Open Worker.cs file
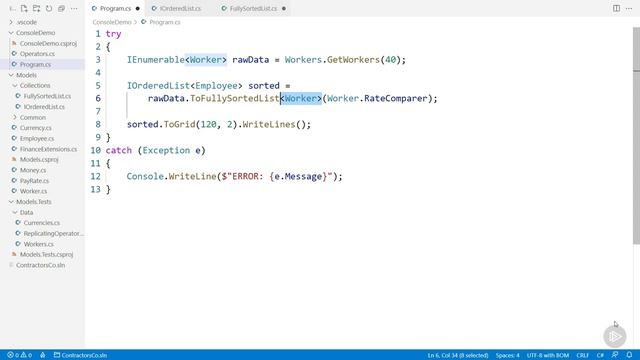Screen dimensions: 640x360 coord(33,191)
